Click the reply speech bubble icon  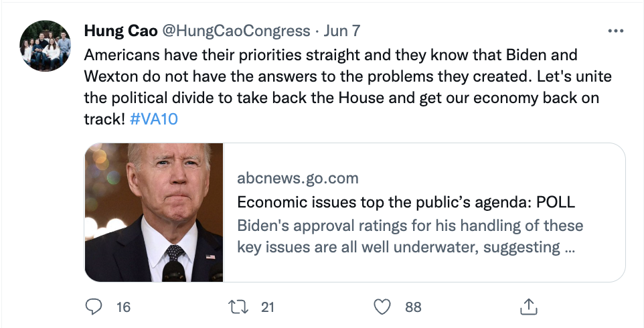click(x=93, y=307)
